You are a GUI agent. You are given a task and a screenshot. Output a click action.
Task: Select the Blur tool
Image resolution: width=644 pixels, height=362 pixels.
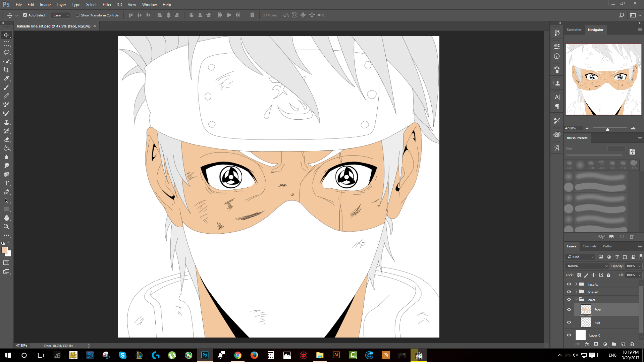pyautogui.click(x=6, y=157)
